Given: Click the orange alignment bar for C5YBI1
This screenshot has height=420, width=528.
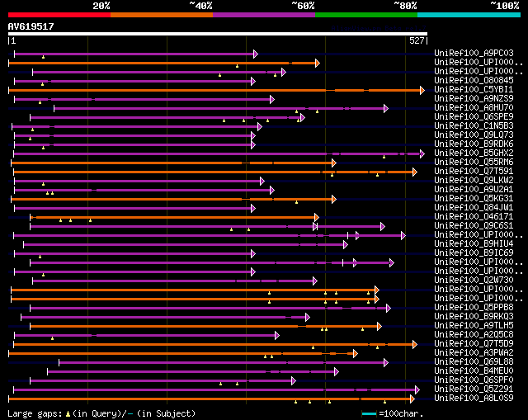Looking at the screenshot, I should (x=216, y=90).
